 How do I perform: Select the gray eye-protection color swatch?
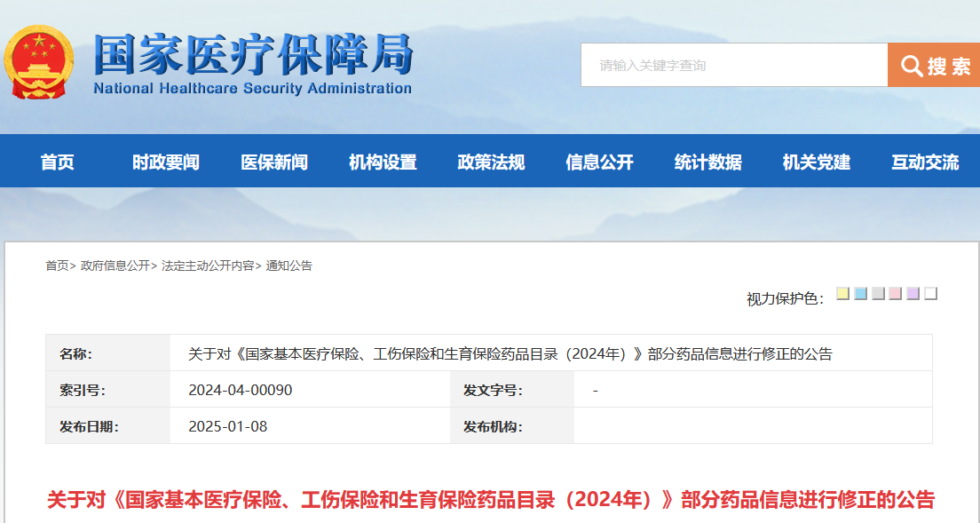(x=878, y=294)
